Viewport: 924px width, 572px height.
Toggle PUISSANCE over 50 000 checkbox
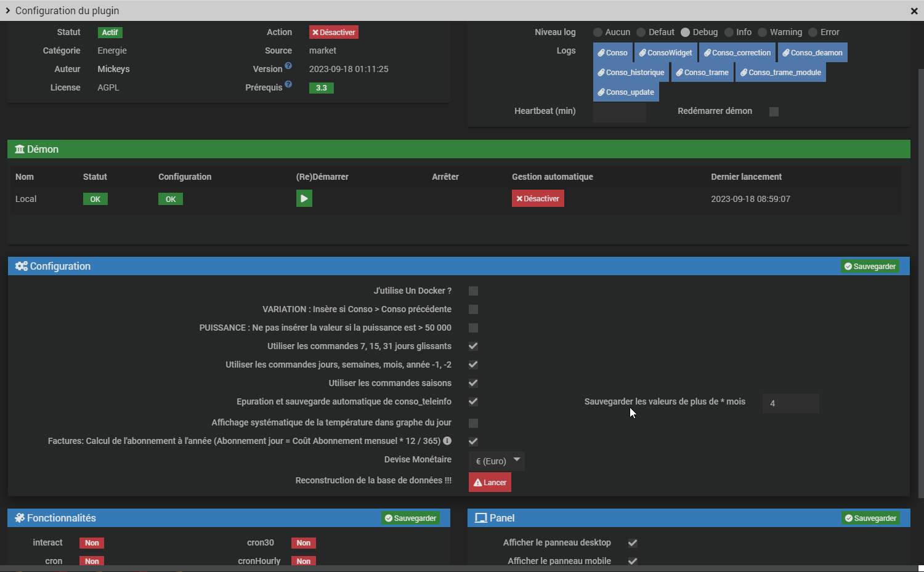pyautogui.click(x=473, y=328)
